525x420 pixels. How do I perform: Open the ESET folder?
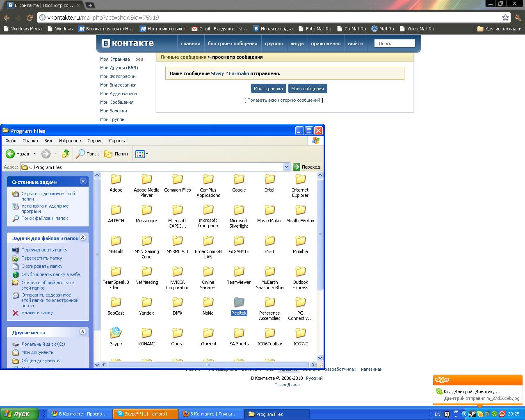[269, 244]
